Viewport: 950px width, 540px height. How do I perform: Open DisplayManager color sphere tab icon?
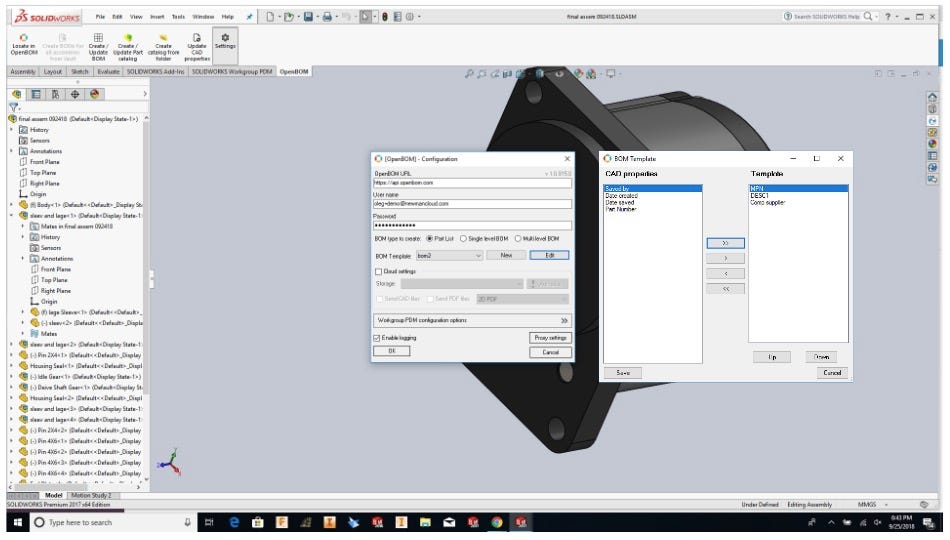tap(95, 94)
